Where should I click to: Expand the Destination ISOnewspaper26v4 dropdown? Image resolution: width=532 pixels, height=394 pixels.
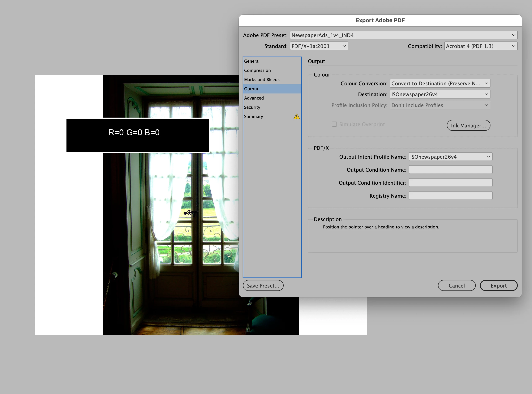coord(440,94)
